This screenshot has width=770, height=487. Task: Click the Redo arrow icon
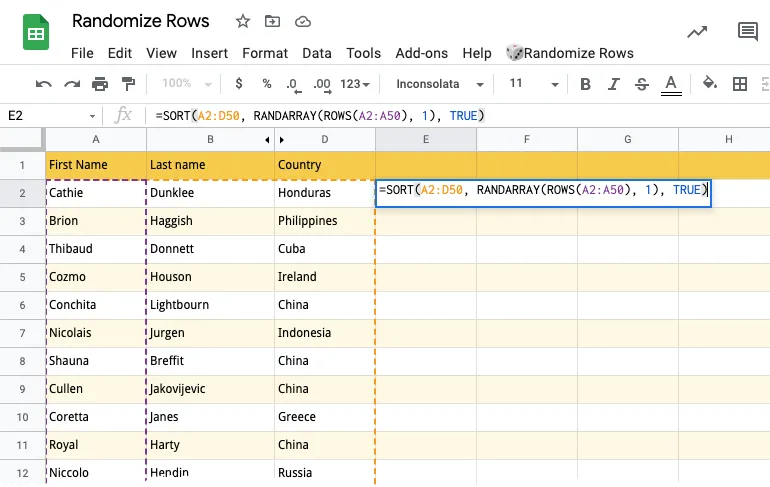point(72,84)
